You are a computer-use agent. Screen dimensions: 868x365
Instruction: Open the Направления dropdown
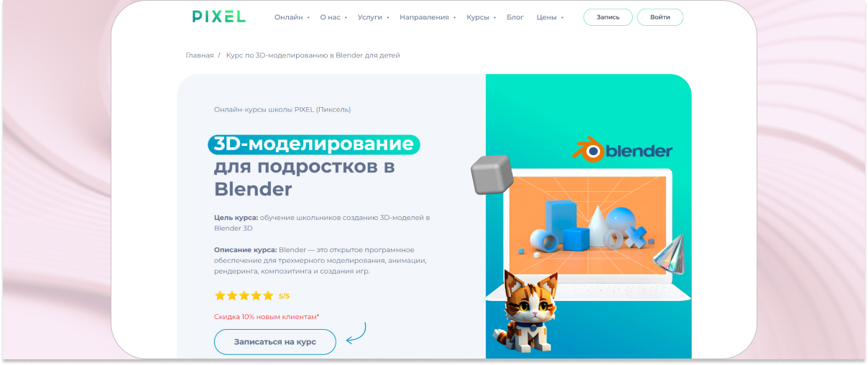click(428, 17)
